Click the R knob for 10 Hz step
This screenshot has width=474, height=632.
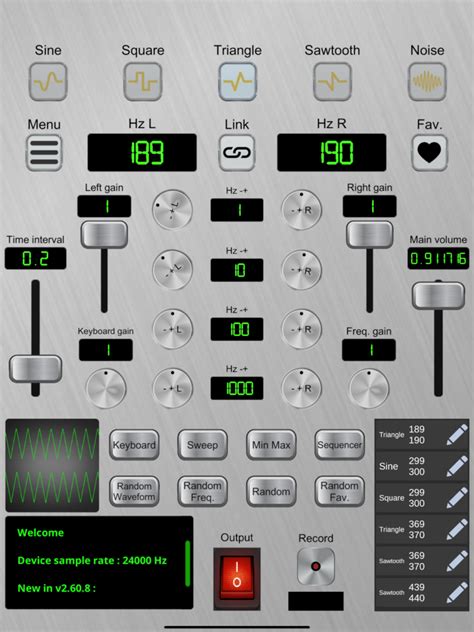click(x=301, y=270)
